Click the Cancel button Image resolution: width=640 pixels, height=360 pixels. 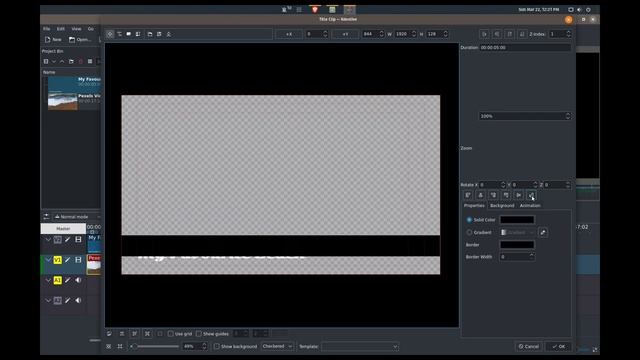[529, 347]
